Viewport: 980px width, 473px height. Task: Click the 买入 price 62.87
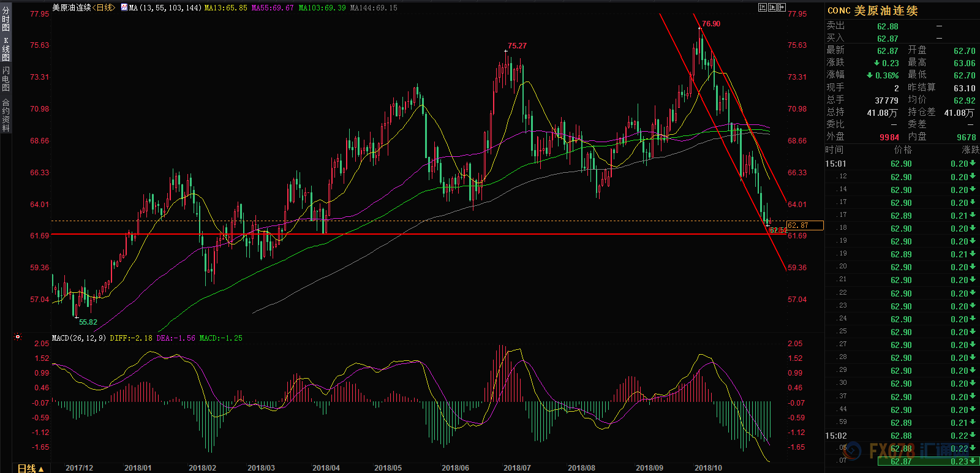click(888, 39)
